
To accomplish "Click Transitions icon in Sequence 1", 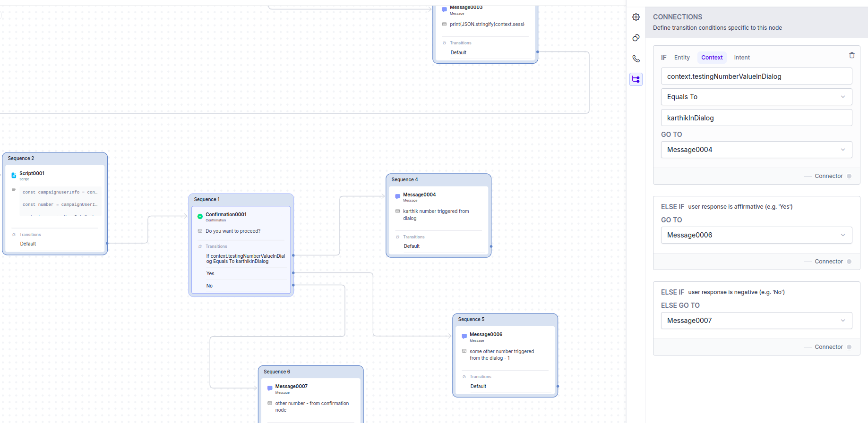I will pos(200,246).
